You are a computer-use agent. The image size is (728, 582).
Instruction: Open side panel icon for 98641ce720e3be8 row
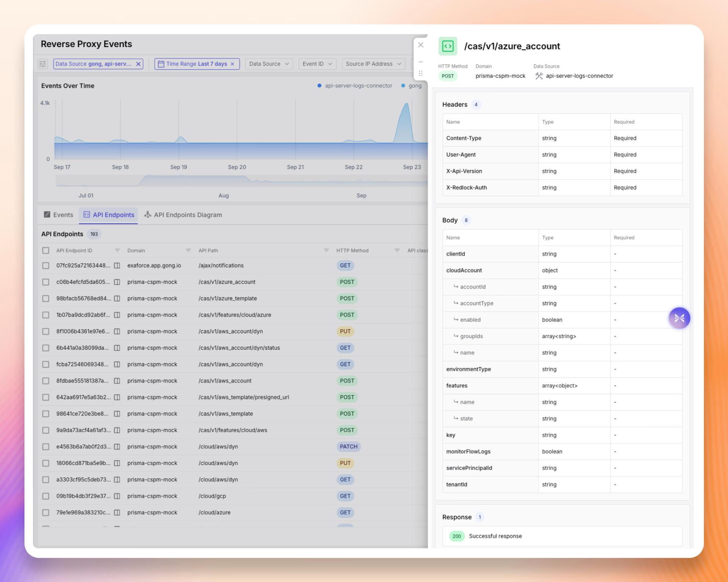(117, 414)
